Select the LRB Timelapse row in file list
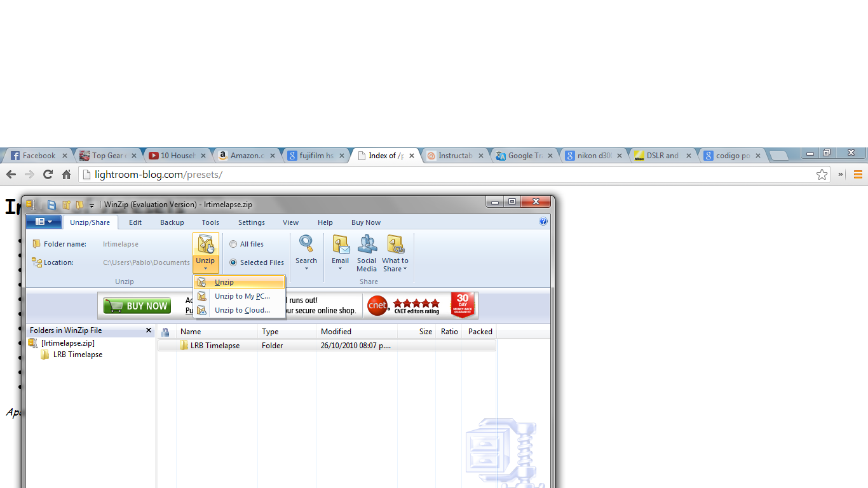 pyautogui.click(x=327, y=346)
